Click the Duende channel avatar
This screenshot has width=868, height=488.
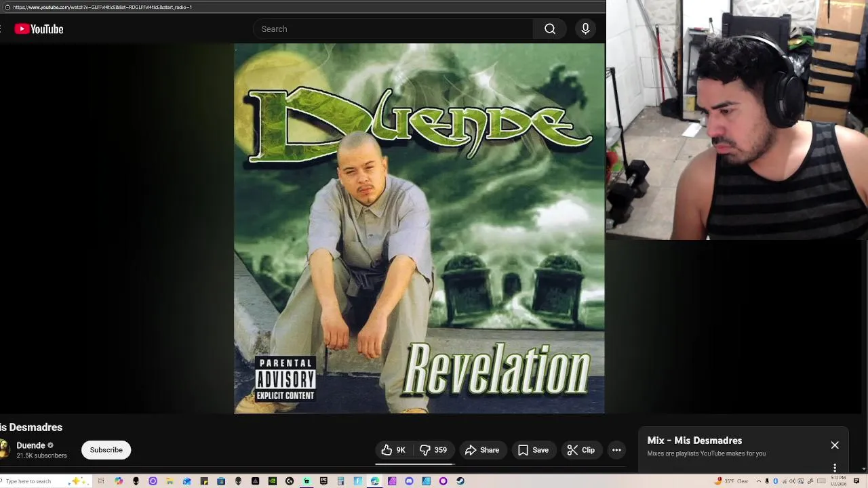click(3, 450)
